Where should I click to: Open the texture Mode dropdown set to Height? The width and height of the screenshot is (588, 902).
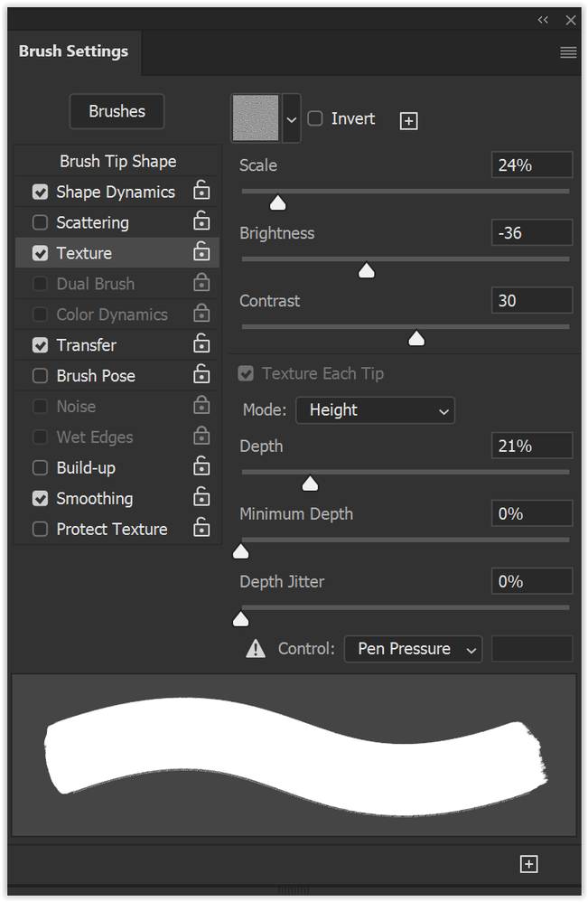[375, 410]
